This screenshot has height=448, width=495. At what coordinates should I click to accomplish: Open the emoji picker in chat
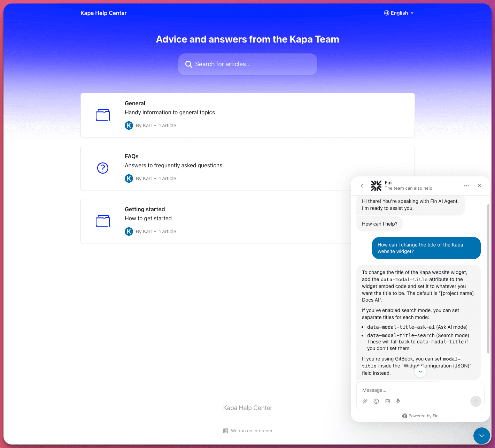point(376,401)
